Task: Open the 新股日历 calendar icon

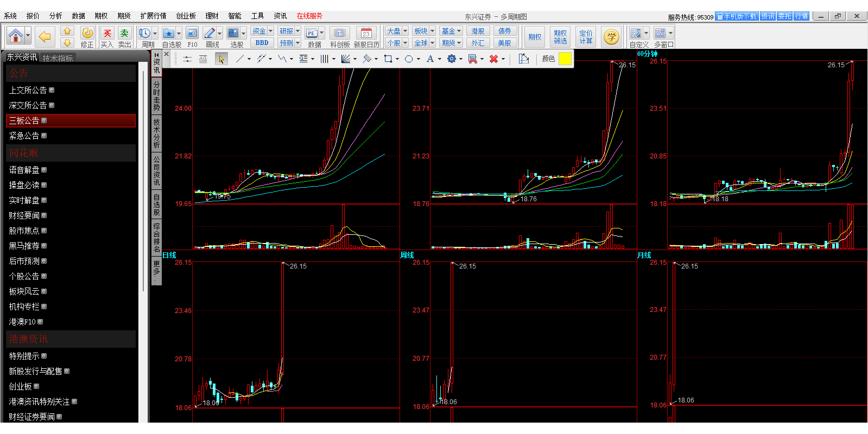Action: [366, 34]
